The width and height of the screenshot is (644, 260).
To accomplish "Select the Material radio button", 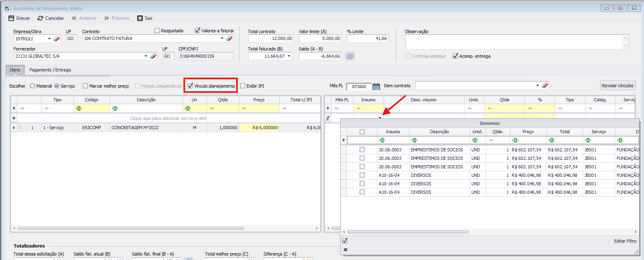I will click(33, 86).
